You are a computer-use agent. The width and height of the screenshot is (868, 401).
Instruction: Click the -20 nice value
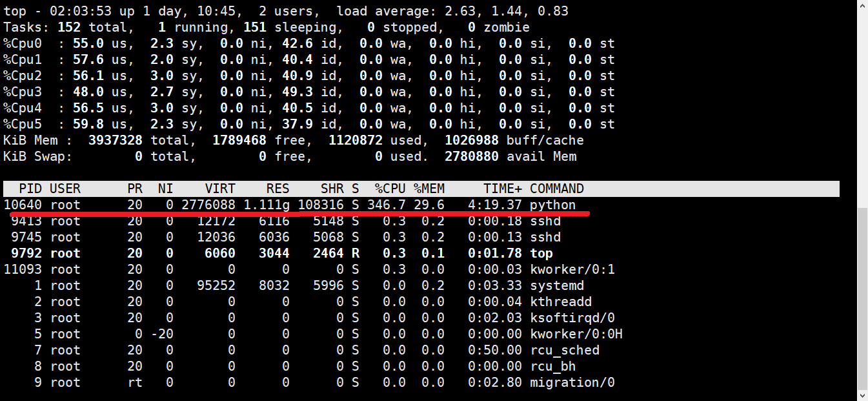[x=162, y=334]
